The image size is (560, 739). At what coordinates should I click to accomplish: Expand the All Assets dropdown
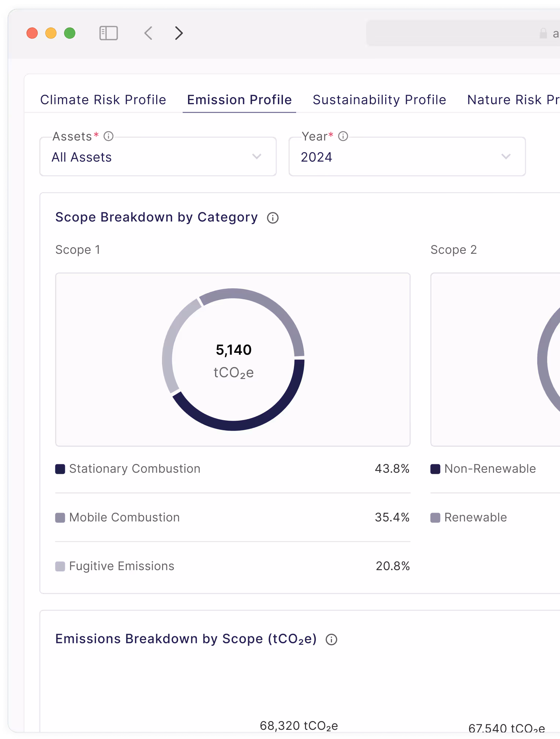click(x=158, y=157)
